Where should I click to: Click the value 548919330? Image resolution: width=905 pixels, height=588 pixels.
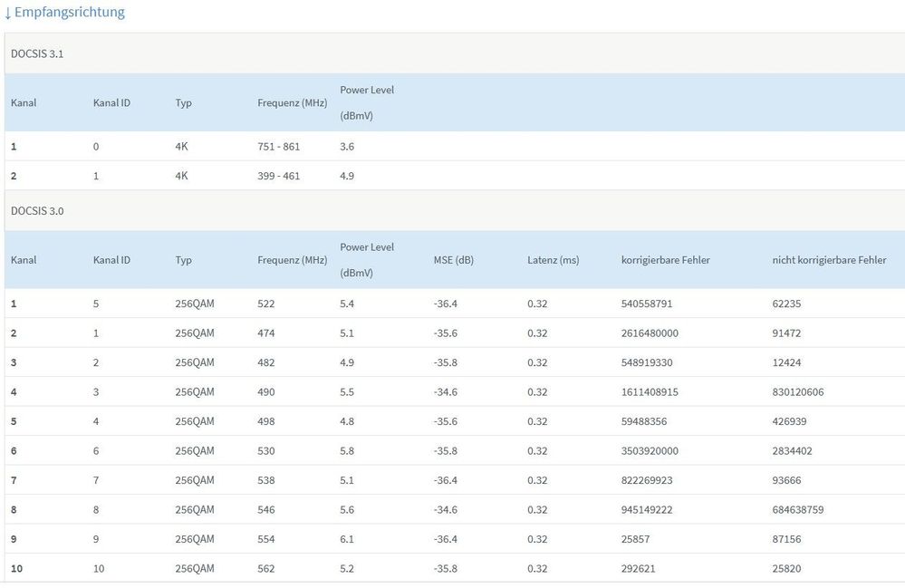(x=647, y=362)
